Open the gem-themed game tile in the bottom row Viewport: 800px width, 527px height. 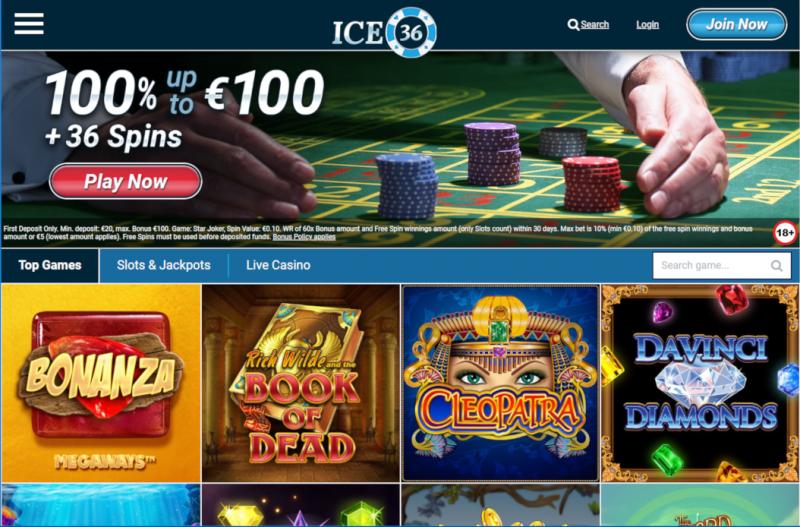301,505
